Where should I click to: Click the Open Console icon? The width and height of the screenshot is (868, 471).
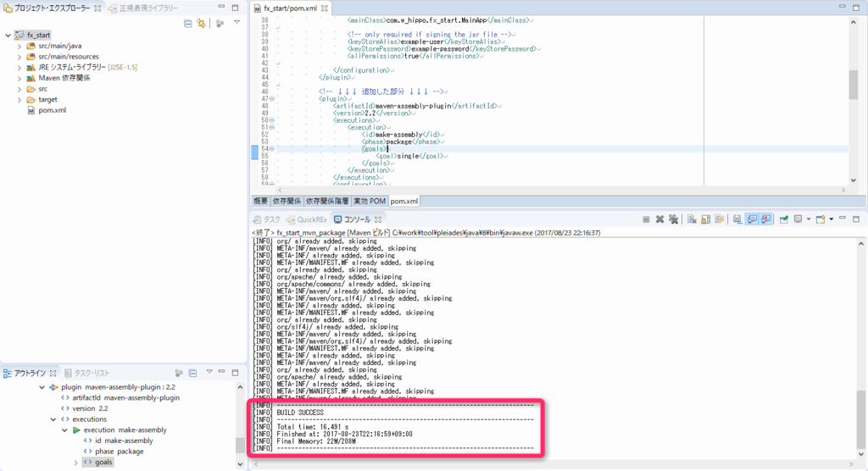coord(821,219)
